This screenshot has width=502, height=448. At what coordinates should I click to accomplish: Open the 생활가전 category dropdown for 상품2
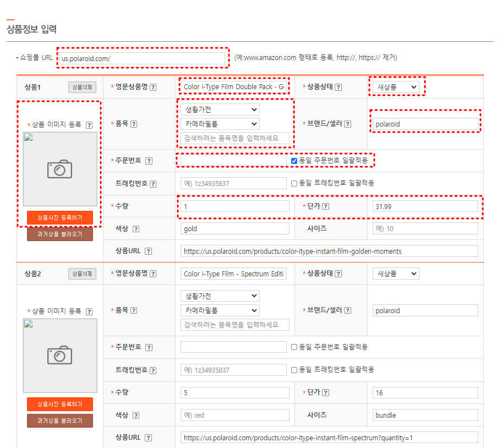pos(220,296)
